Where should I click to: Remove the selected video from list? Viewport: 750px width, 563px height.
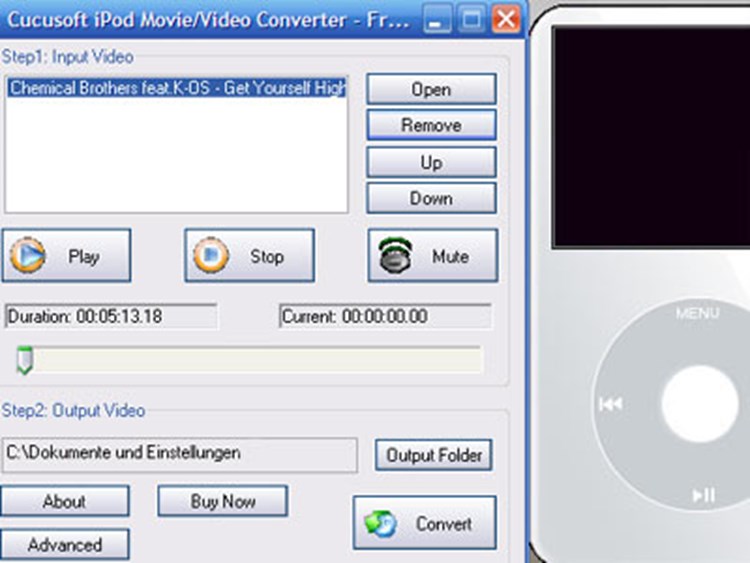[431, 125]
